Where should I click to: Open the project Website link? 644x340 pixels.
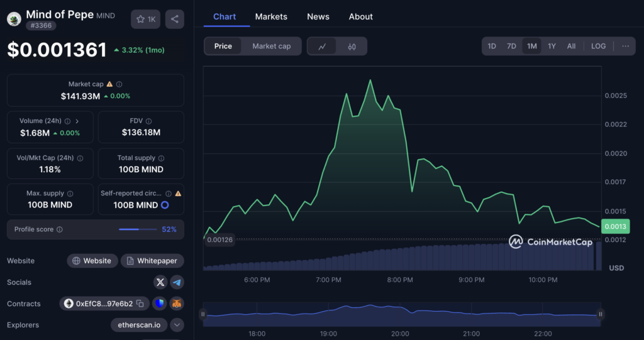(92, 261)
